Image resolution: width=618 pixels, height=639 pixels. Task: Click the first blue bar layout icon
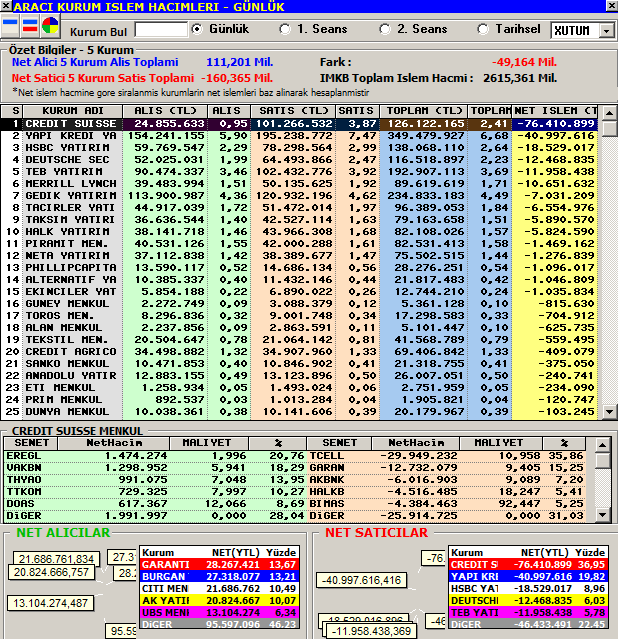tap(12, 26)
